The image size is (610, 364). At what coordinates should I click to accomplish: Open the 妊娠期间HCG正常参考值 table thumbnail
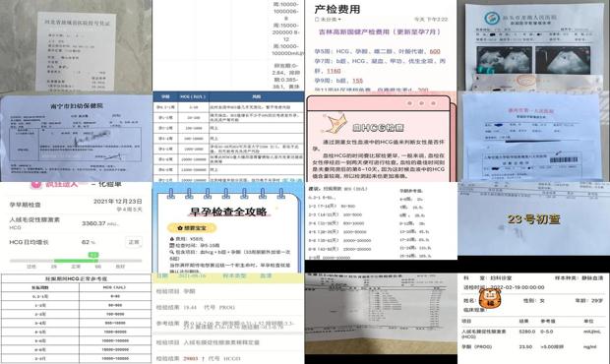pyautogui.click(x=76, y=319)
